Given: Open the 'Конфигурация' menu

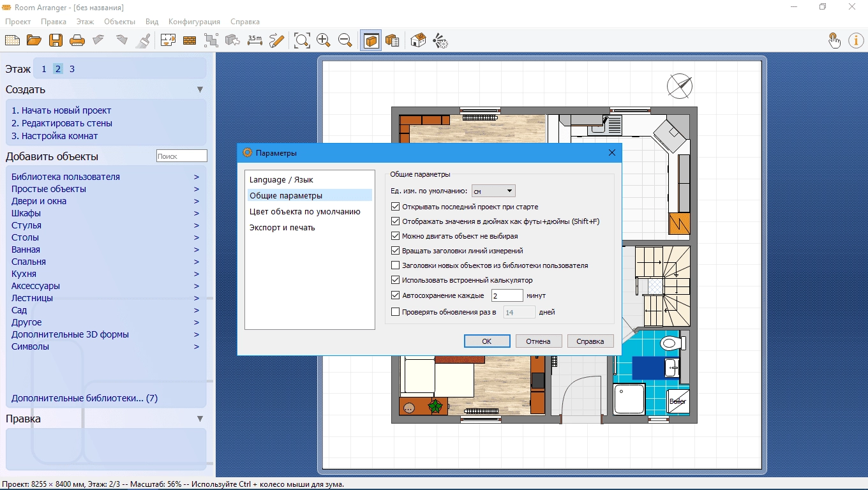Looking at the screenshot, I should [194, 22].
